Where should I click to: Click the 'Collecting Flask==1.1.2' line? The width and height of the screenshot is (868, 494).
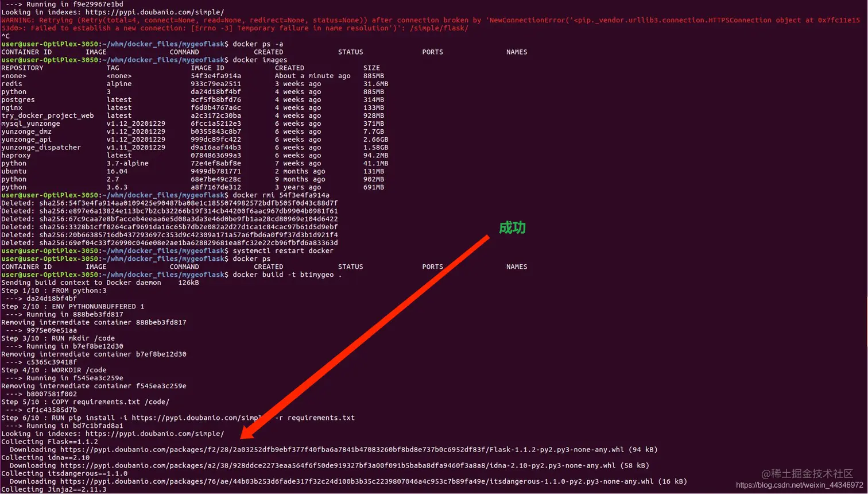pyautogui.click(x=49, y=442)
